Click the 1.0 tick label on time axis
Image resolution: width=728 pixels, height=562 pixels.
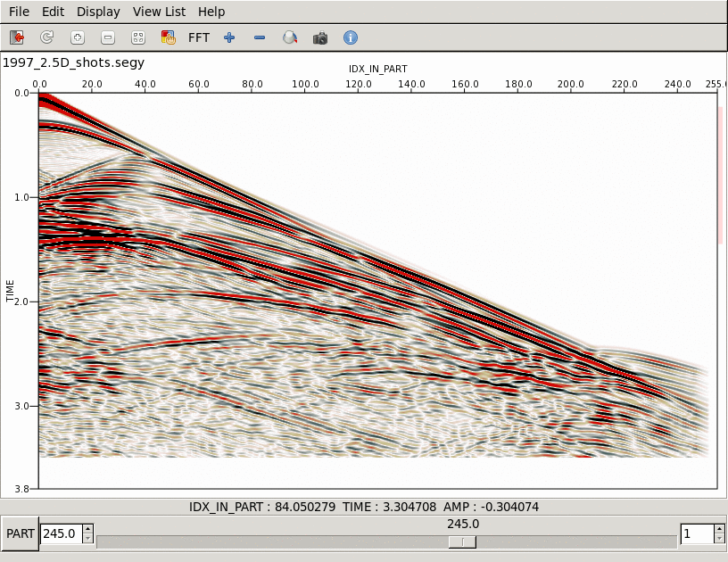click(21, 197)
